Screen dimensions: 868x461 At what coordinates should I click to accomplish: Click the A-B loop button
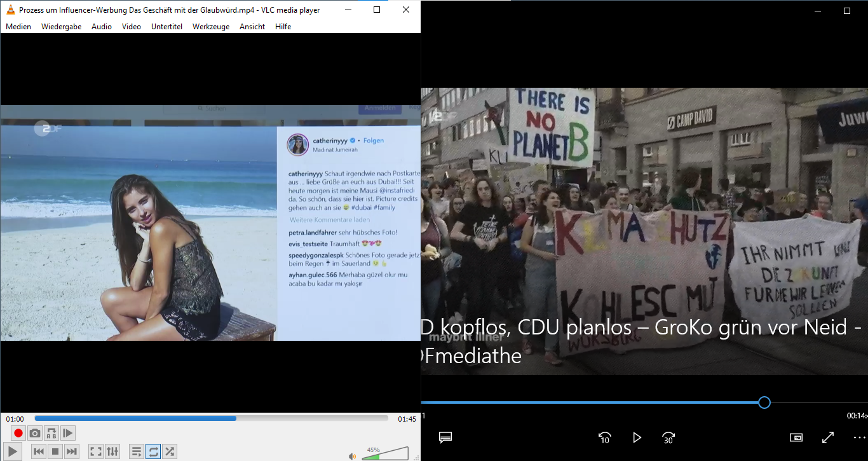(51, 434)
